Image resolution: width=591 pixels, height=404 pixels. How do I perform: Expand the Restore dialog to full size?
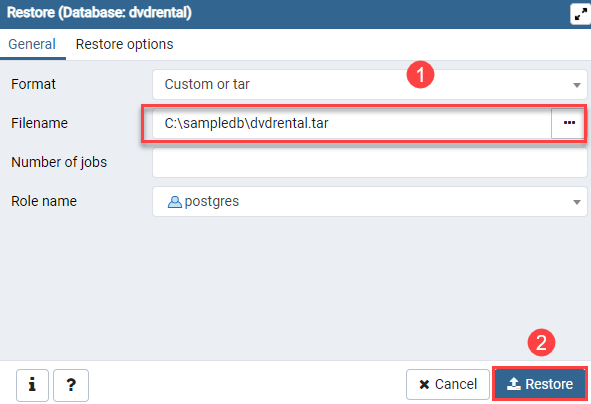click(x=581, y=14)
